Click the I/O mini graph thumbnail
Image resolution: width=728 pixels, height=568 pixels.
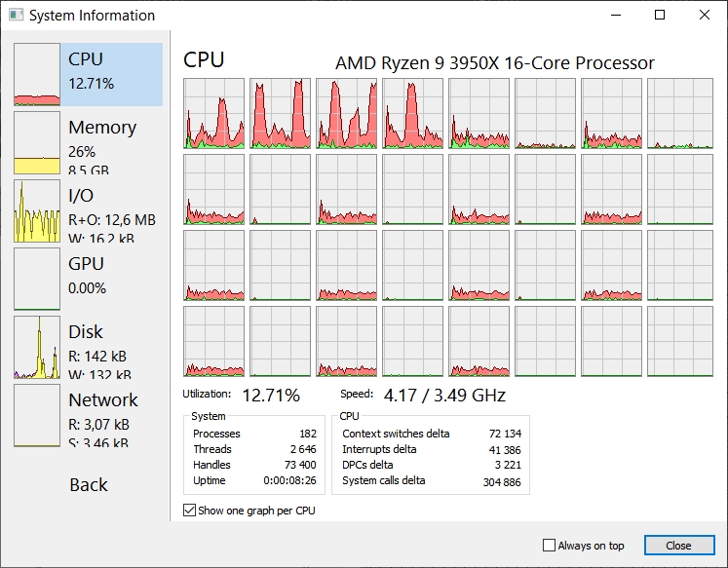pos(37,210)
